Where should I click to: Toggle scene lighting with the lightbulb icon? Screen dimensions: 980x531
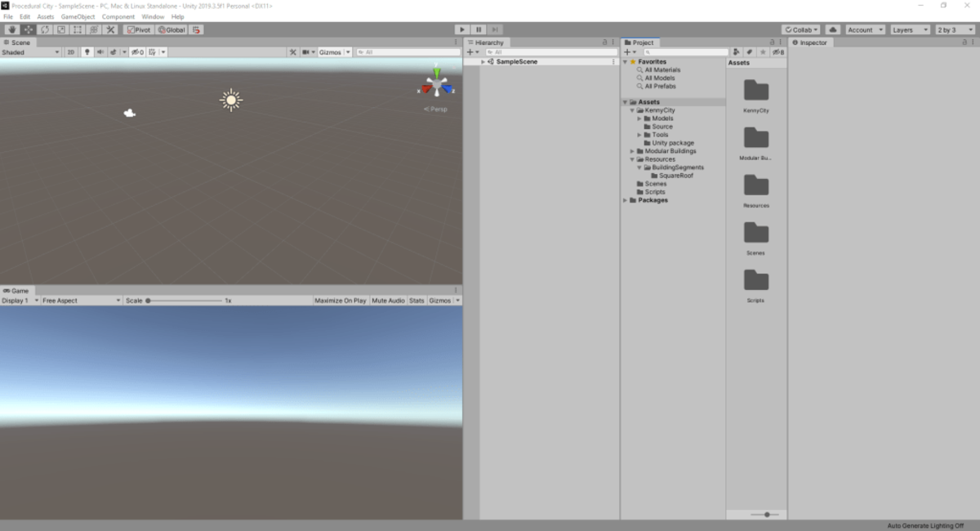(87, 52)
